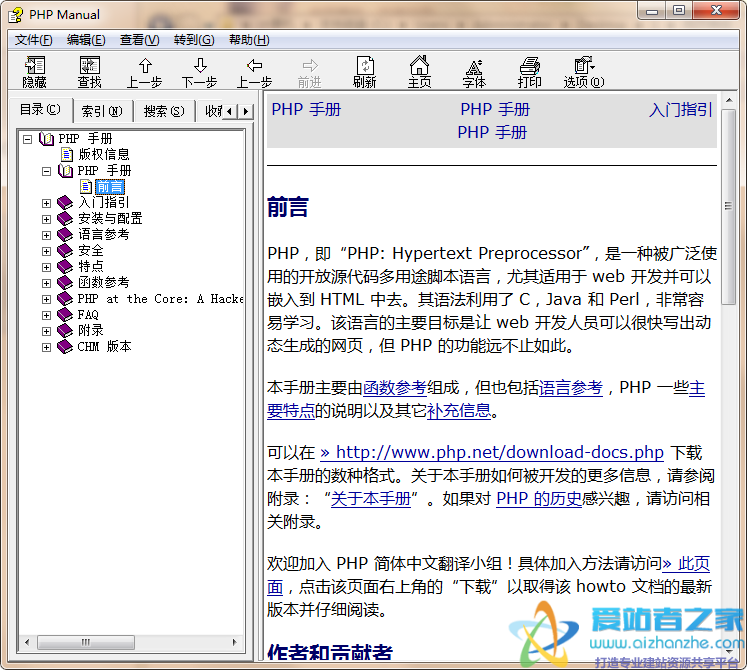The image size is (747, 670).
Task: Change font size with the 字体 icon
Action: tap(474, 71)
